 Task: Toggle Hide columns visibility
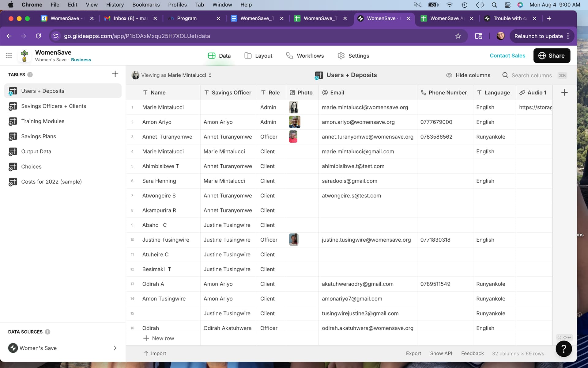pyautogui.click(x=468, y=75)
